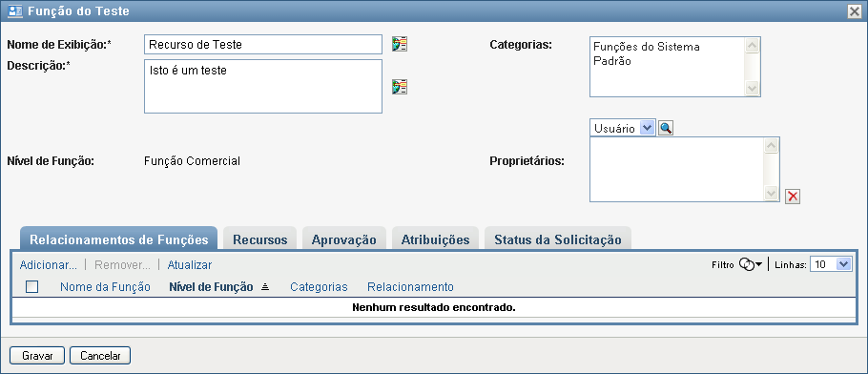Toggle the select-all checkbox in table header
This screenshot has height=374, width=868.
click(32, 286)
